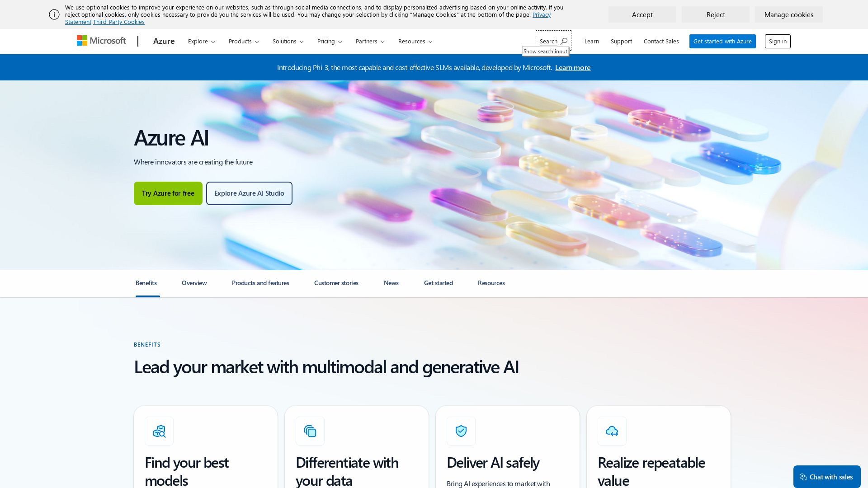Click 'Get started with Azure'
The image size is (868, 488).
[722, 41]
